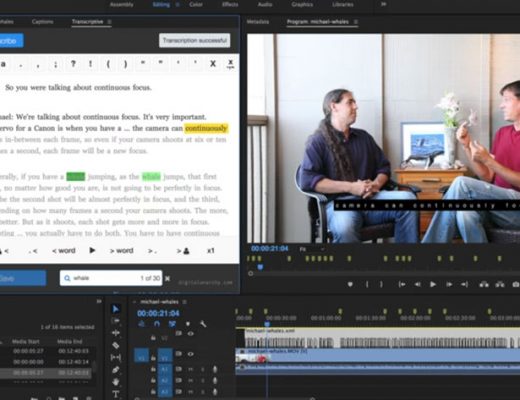Step back one frame in Program monitor
The height and width of the screenshot is (400, 520).
(417, 284)
